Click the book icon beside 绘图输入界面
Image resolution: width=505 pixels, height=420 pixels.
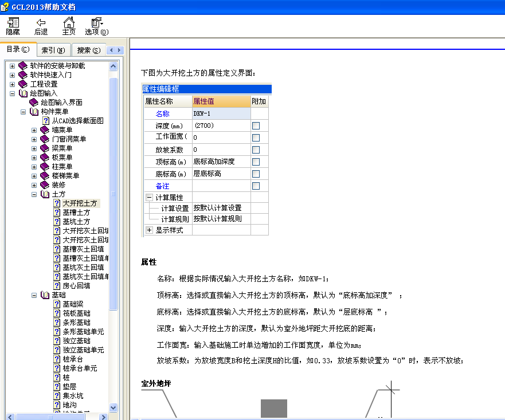coord(34,103)
